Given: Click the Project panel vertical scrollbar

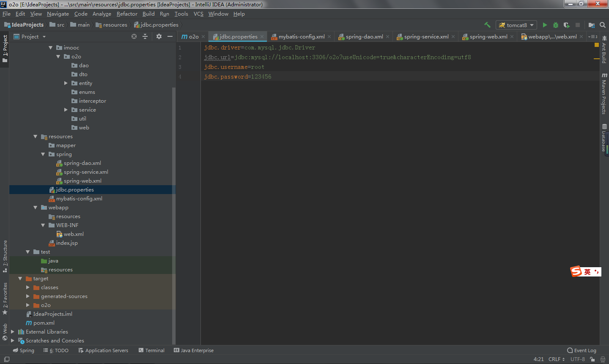Looking at the screenshot, I should (x=173, y=216).
